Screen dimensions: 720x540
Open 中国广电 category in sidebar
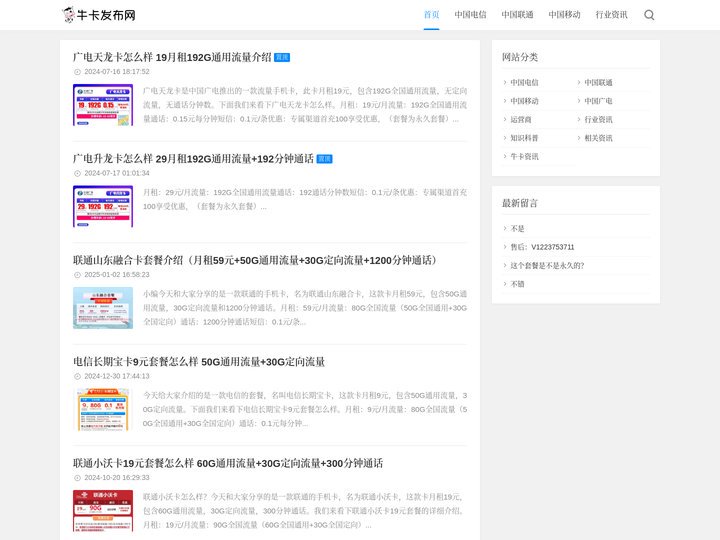598,101
